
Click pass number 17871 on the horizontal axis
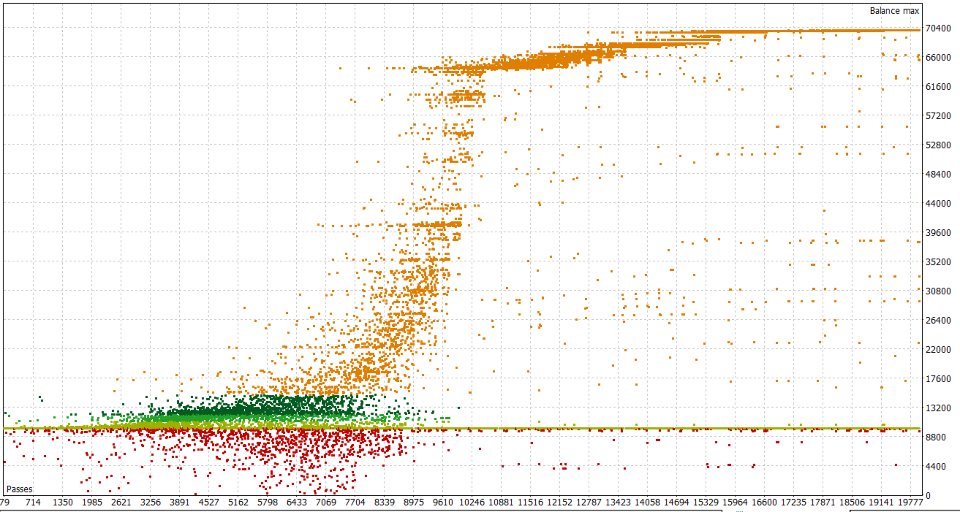(x=823, y=502)
